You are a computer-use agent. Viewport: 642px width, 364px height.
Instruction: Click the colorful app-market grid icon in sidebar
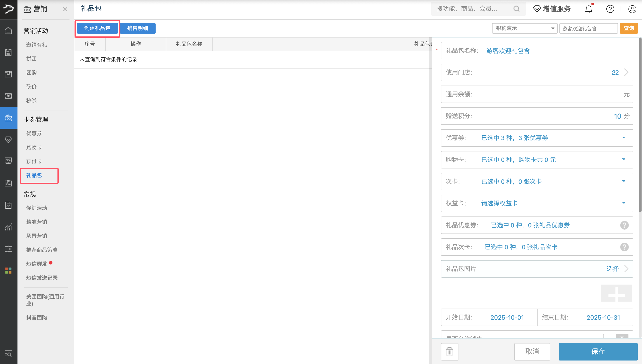[x=8, y=270]
